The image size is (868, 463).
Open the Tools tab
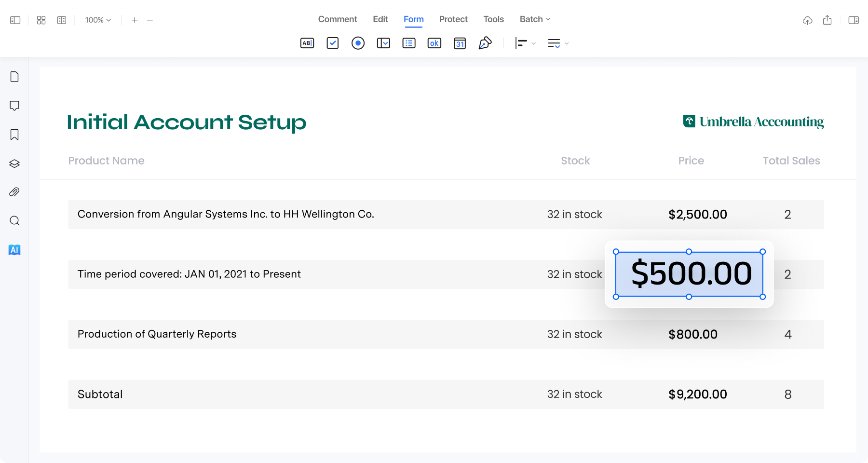click(494, 19)
